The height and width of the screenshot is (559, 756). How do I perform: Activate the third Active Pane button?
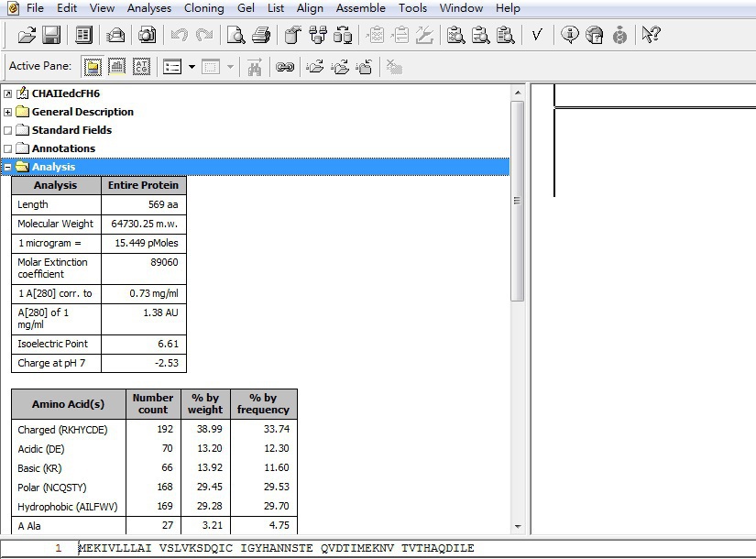141,67
